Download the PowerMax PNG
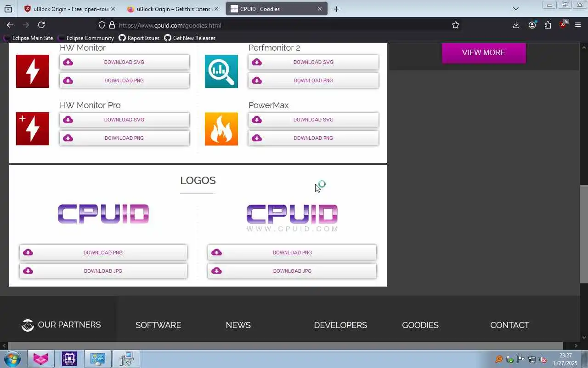 313,138
